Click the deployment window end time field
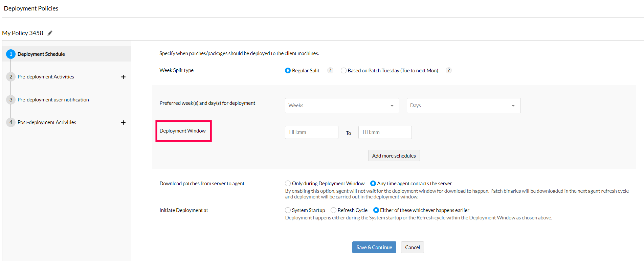 [385, 133]
